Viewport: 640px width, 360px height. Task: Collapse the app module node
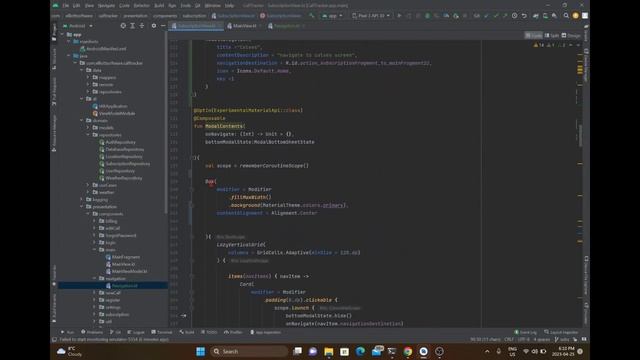pos(62,35)
